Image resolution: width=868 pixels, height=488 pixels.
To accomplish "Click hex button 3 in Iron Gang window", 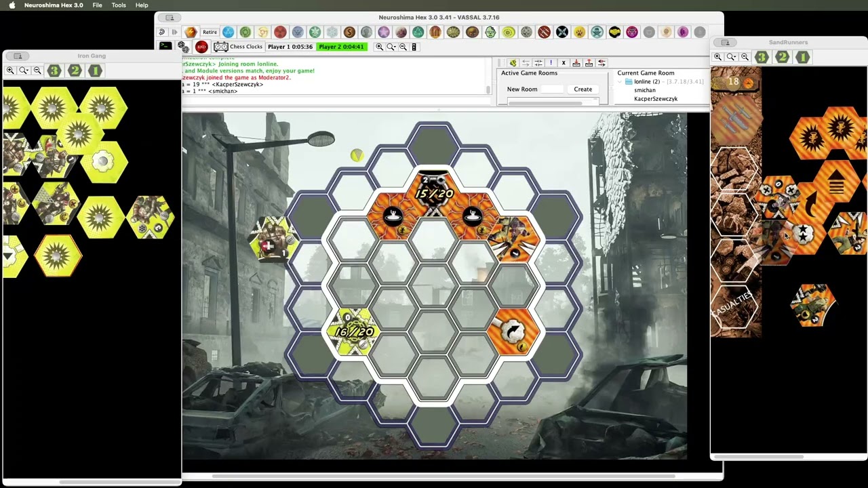I will [54, 70].
